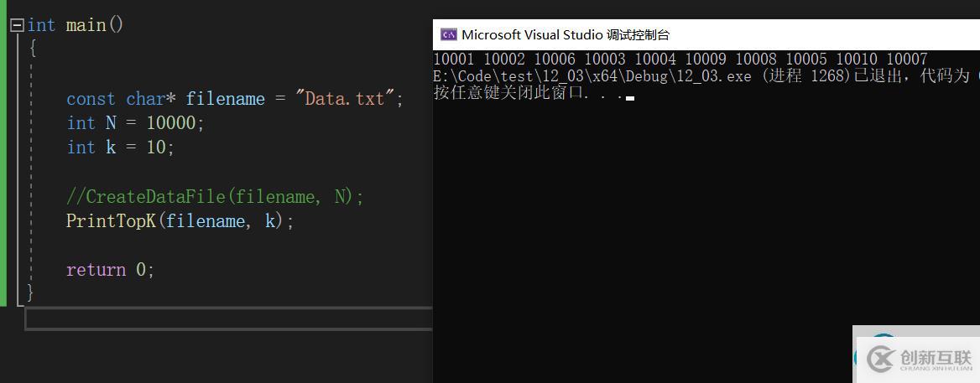This screenshot has width=980, height=383.
Task: Collapse the int main() code block
Action: pos(17,26)
